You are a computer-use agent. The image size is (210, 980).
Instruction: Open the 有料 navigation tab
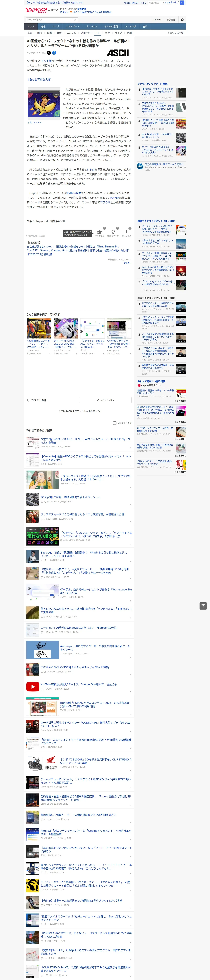pyautogui.click(x=145, y=27)
